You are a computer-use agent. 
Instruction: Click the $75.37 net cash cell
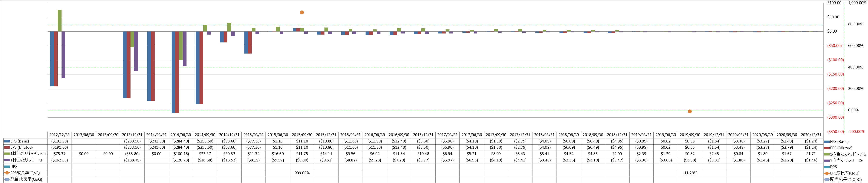pos(60,154)
